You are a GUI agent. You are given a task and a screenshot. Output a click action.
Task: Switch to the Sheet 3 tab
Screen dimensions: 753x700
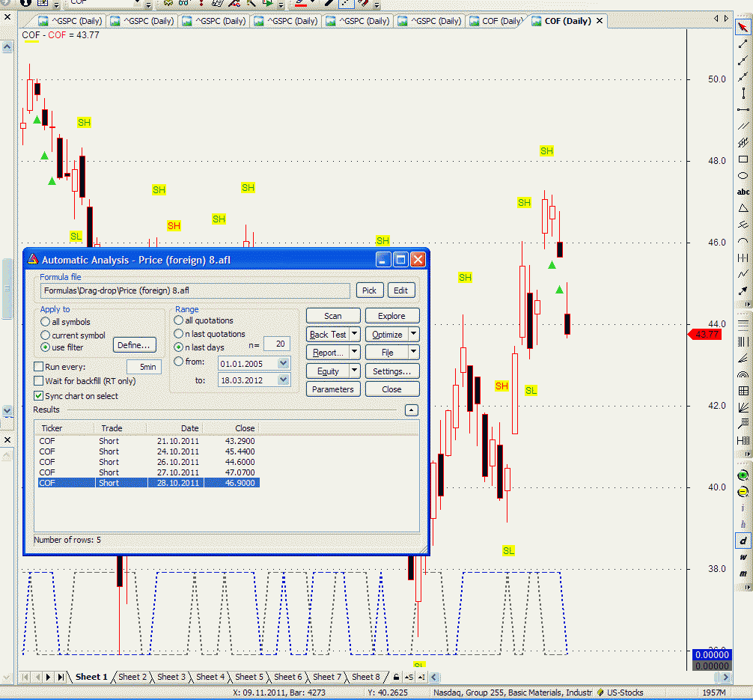[x=171, y=677]
